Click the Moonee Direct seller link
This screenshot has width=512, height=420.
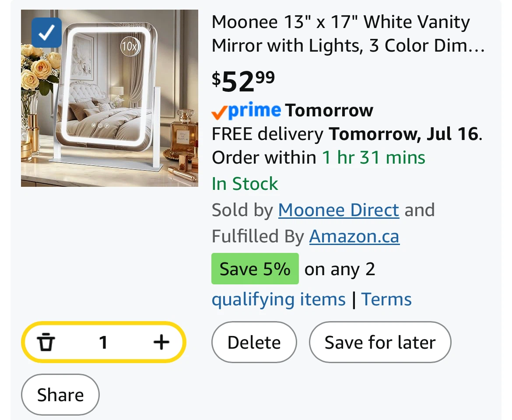pyautogui.click(x=339, y=210)
